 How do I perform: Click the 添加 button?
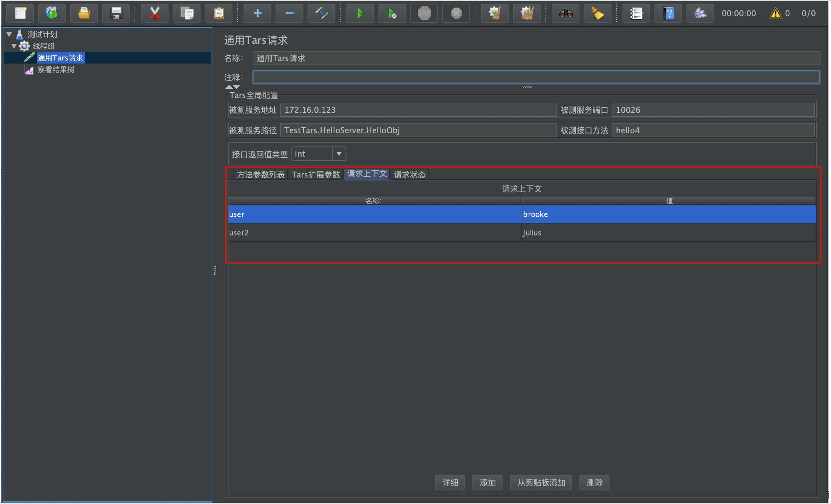(x=487, y=482)
